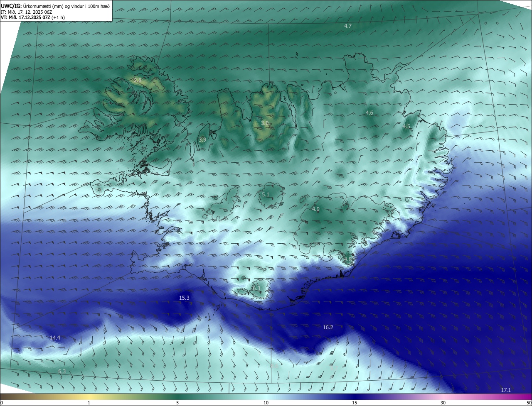Screen dimensions: 532x406
Task: Click the 30 tick on the color scale
Action: pyautogui.click(x=443, y=403)
